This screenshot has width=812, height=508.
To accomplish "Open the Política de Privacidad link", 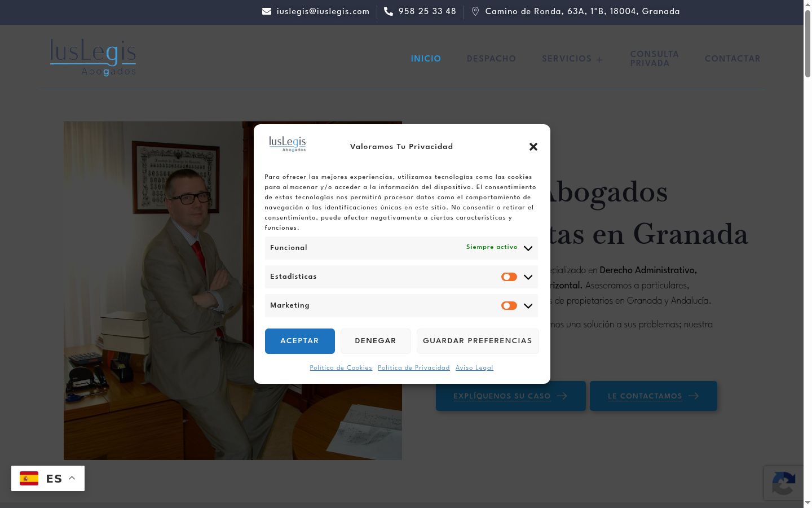I will [414, 368].
